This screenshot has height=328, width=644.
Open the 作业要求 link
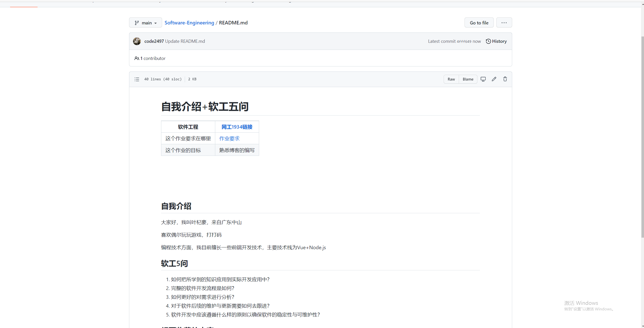tap(229, 138)
